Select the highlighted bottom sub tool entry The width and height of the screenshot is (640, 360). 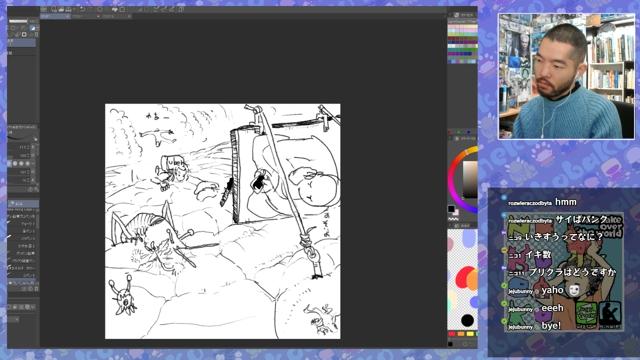click(x=23, y=282)
